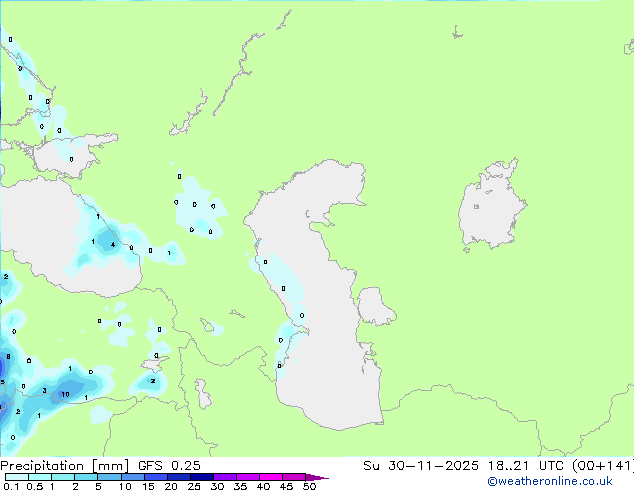Screen dimensions: 634x490
Task: Click the '10' precipitation value on the map
Action: [65, 394]
